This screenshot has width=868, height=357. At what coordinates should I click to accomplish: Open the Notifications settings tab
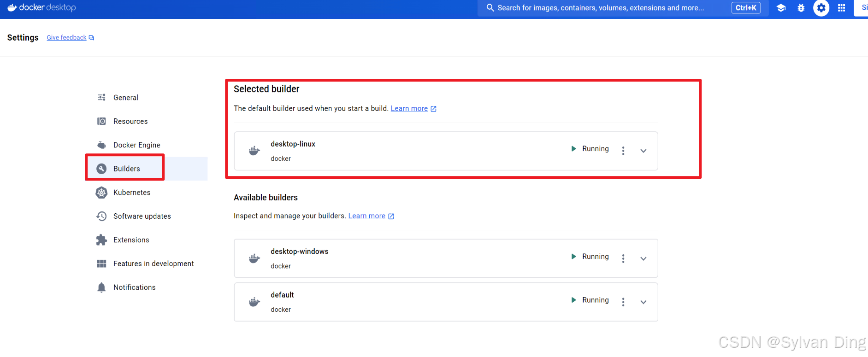pos(147,287)
